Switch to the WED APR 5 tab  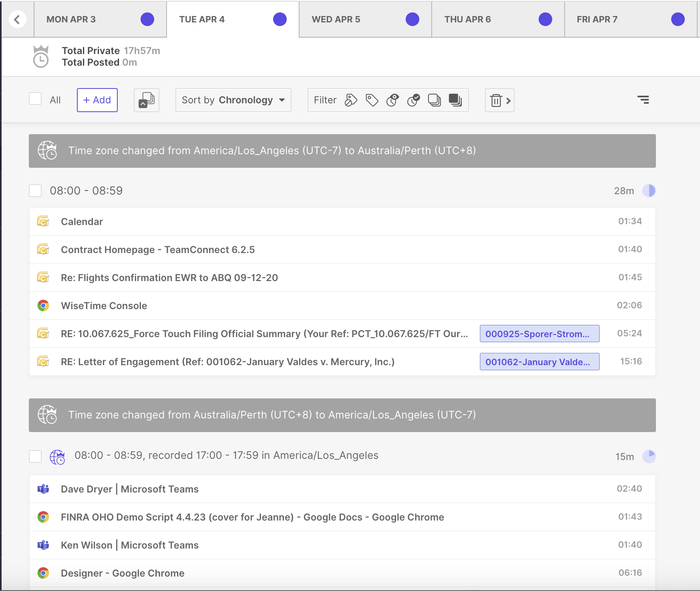click(x=365, y=19)
